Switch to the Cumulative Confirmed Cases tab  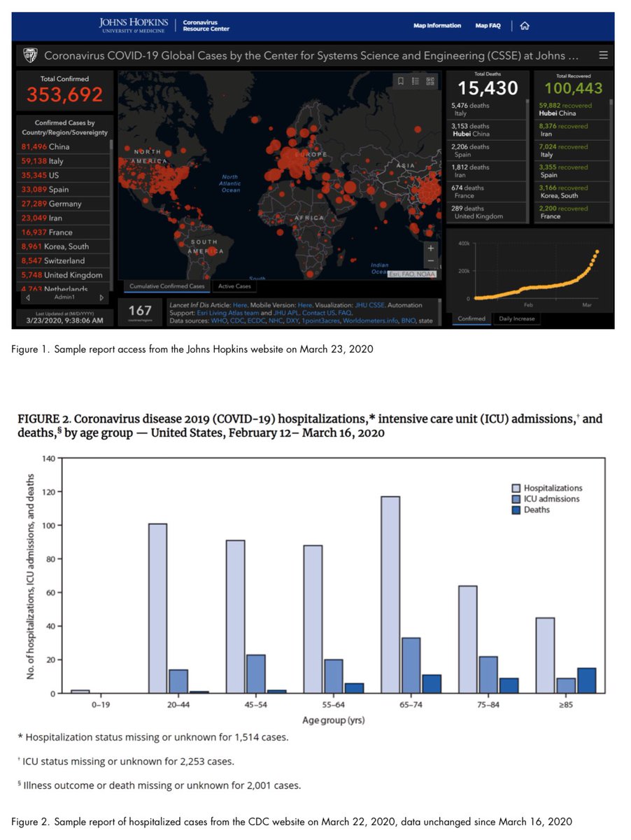click(x=167, y=286)
